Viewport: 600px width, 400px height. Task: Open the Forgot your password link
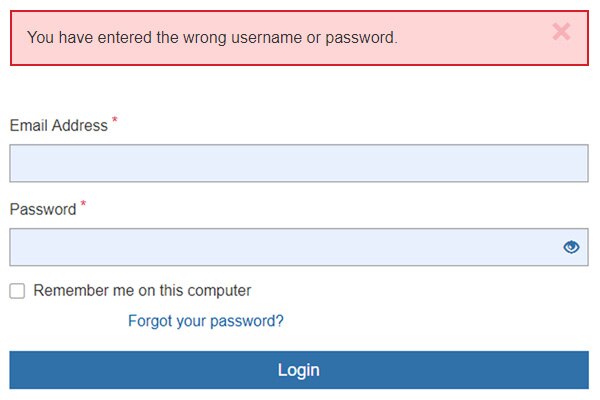(206, 321)
